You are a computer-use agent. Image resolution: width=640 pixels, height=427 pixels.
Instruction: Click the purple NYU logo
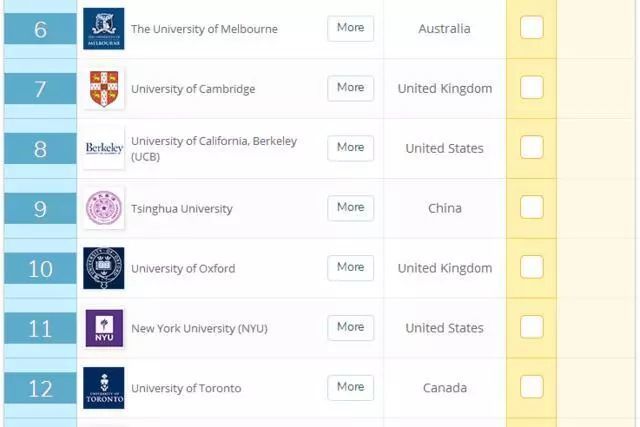[x=104, y=328]
